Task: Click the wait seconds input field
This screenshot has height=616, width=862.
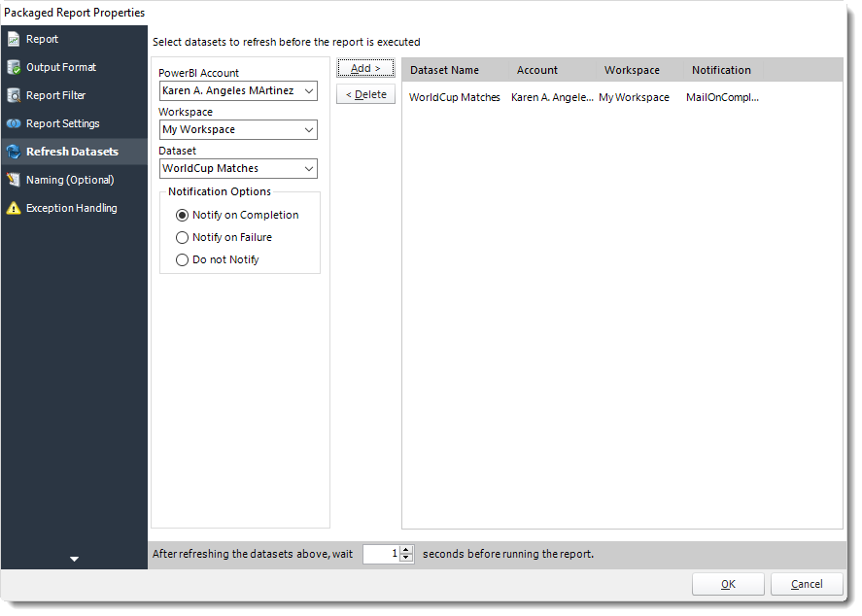Action: pyautogui.click(x=381, y=554)
